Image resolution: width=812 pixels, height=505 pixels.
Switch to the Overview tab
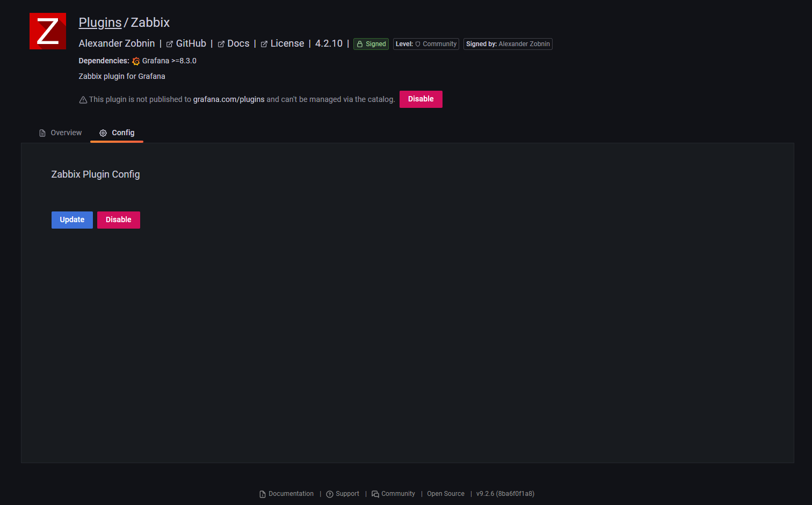(66, 133)
